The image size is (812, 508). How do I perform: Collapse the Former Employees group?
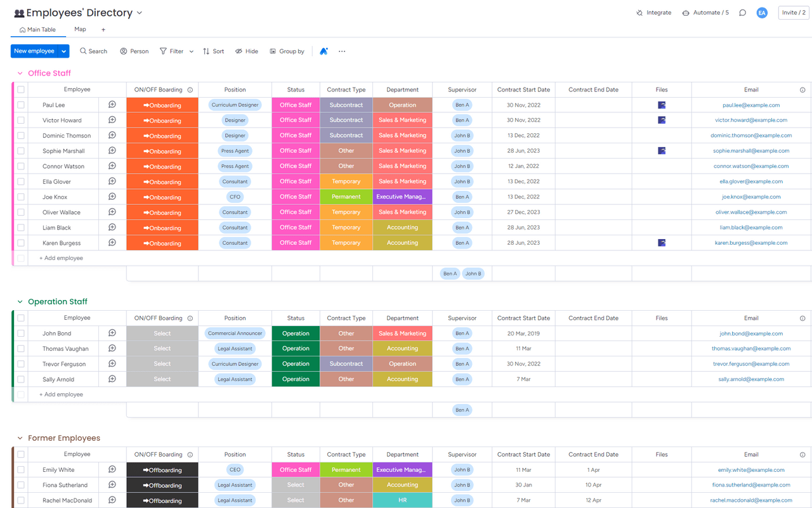20,438
